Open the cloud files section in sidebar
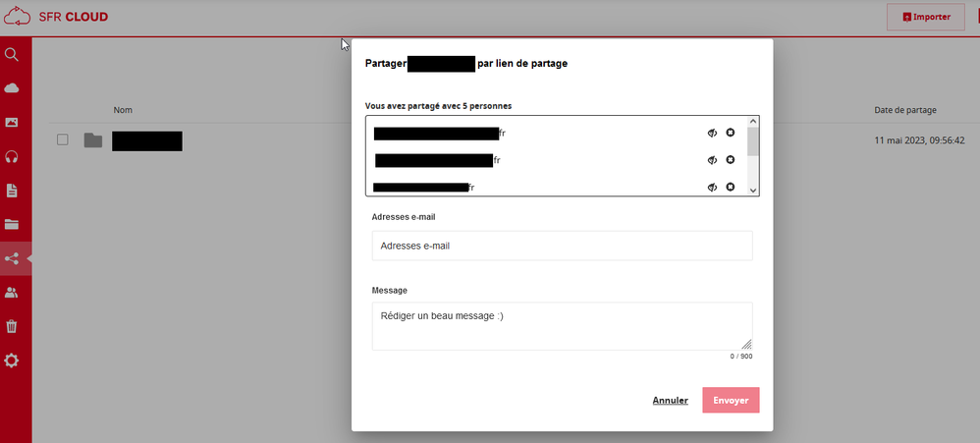This screenshot has width=980, height=443. coord(12,88)
